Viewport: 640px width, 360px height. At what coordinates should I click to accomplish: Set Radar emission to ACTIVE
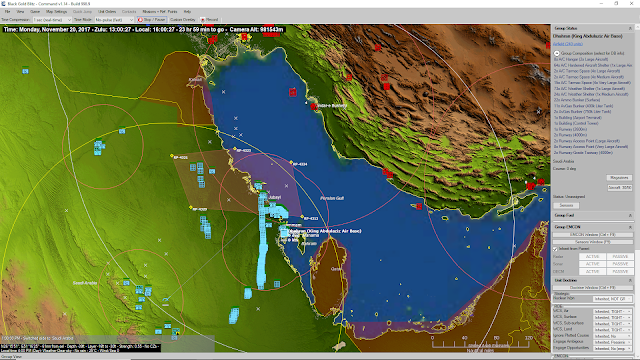tap(592, 257)
